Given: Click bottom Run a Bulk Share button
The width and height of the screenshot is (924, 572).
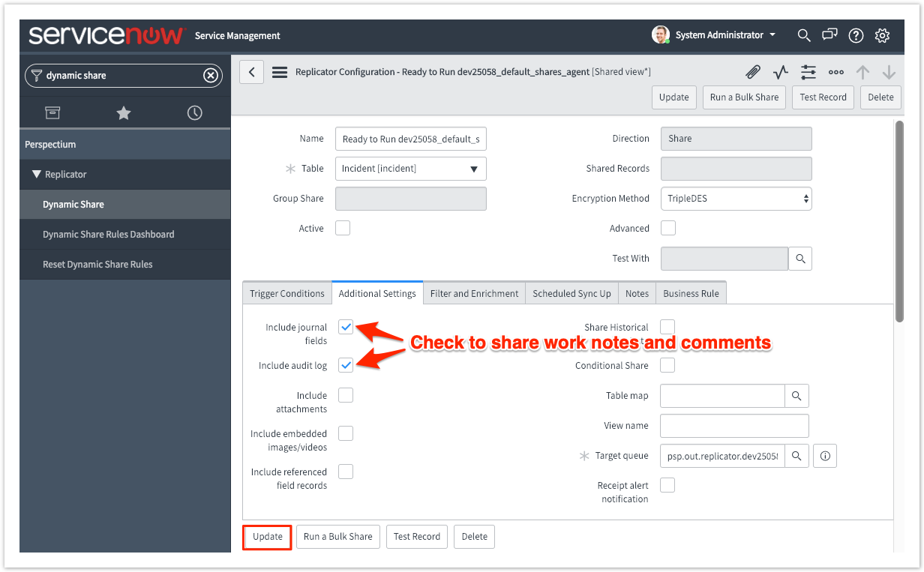Looking at the screenshot, I should [338, 537].
